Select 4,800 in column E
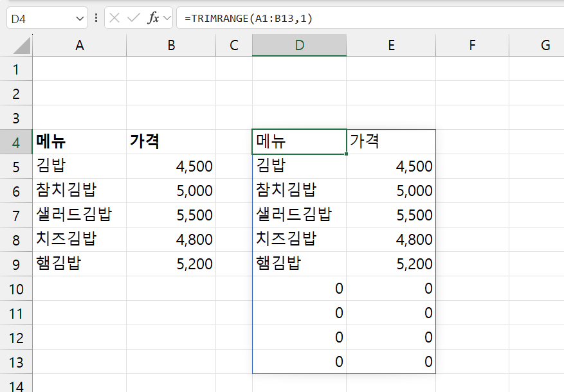Image resolution: width=564 pixels, height=392 pixels. pyautogui.click(x=392, y=240)
